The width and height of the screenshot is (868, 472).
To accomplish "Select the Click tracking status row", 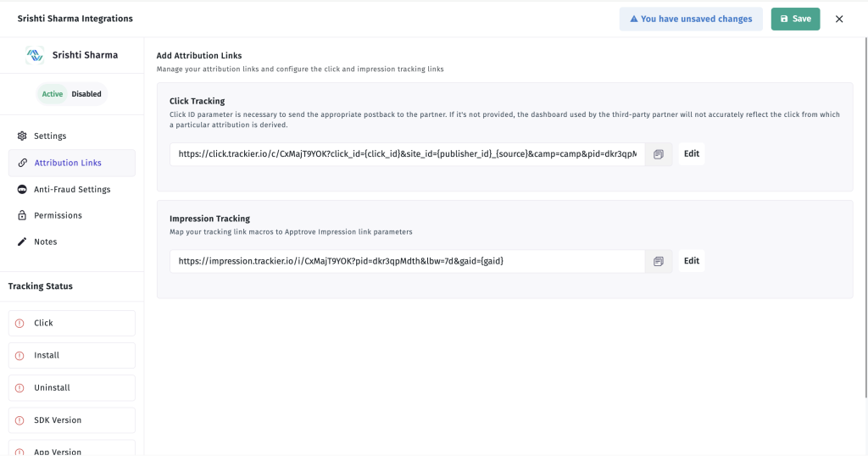I will click(72, 323).
